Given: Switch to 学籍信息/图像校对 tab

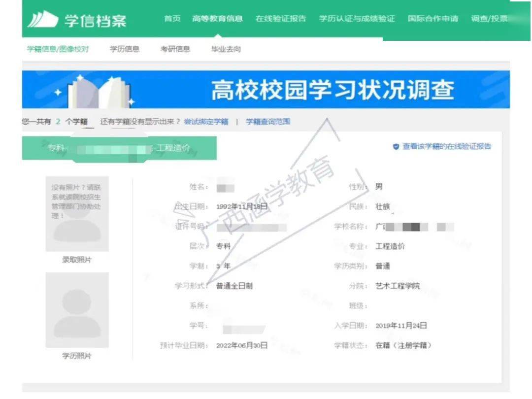Looking at the screenshot, I should click(x=58, y=49).
